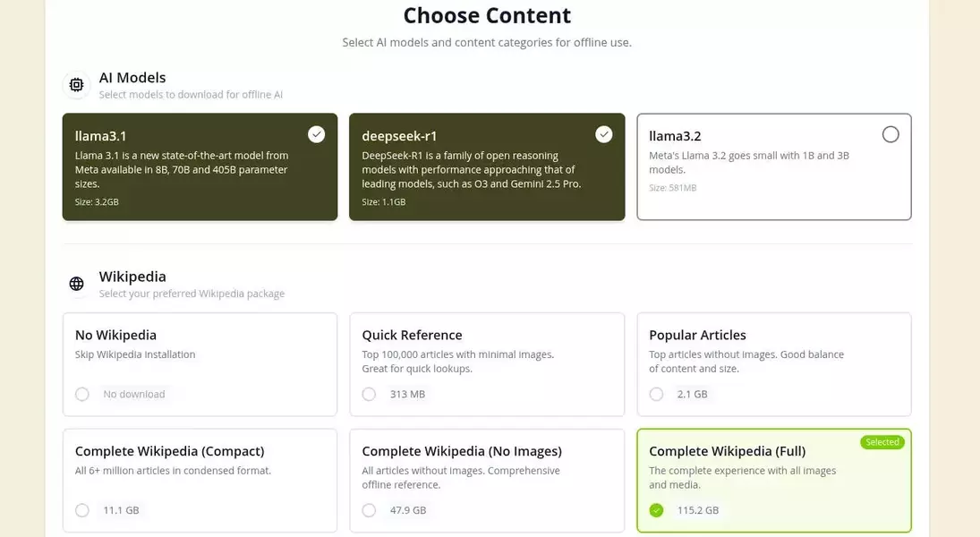Click Complete Wikipedia (Compact) heading

[x=169, y=451]
